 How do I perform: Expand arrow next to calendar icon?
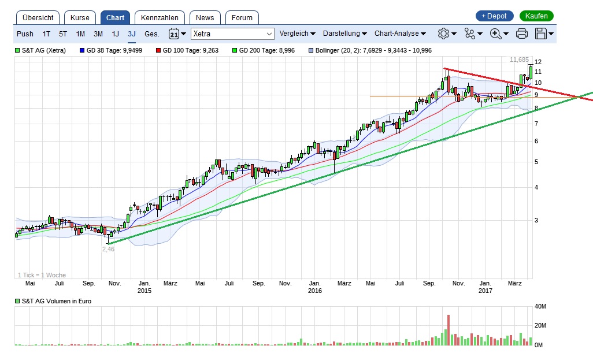coord(183,34)
